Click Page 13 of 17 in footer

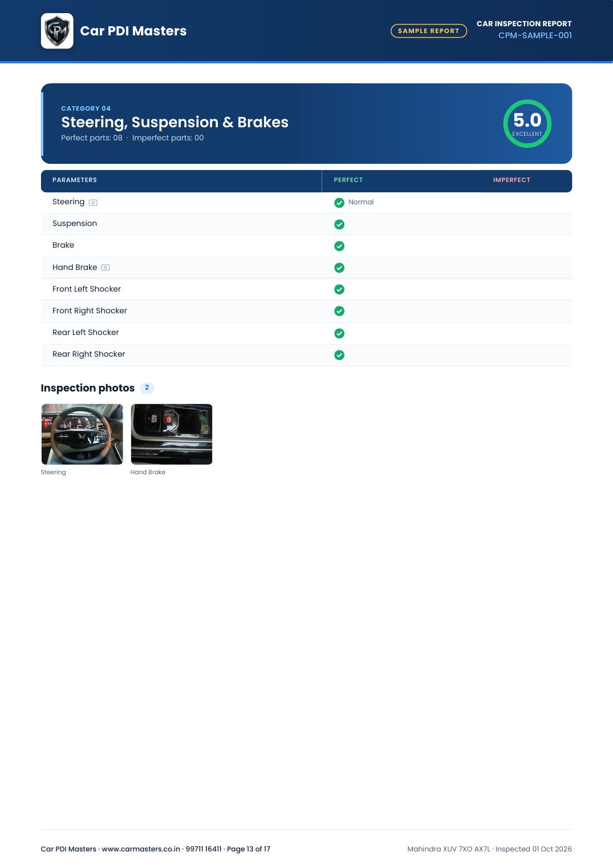pos(249,849)
